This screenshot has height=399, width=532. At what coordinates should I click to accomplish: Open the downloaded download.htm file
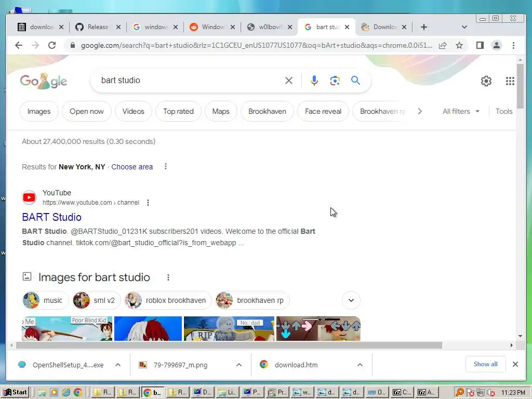click(x=296, y=365)
